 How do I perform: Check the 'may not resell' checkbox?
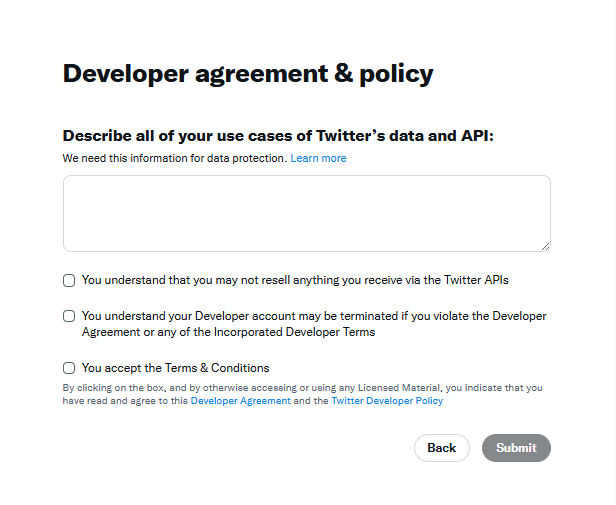point(69,280)
